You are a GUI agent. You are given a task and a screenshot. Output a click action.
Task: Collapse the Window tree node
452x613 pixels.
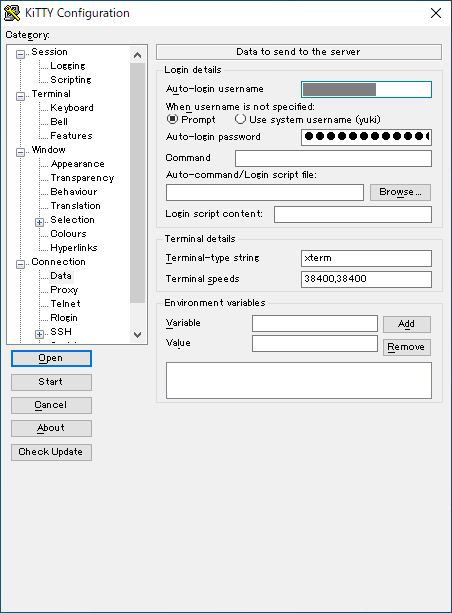pos(20,152)
